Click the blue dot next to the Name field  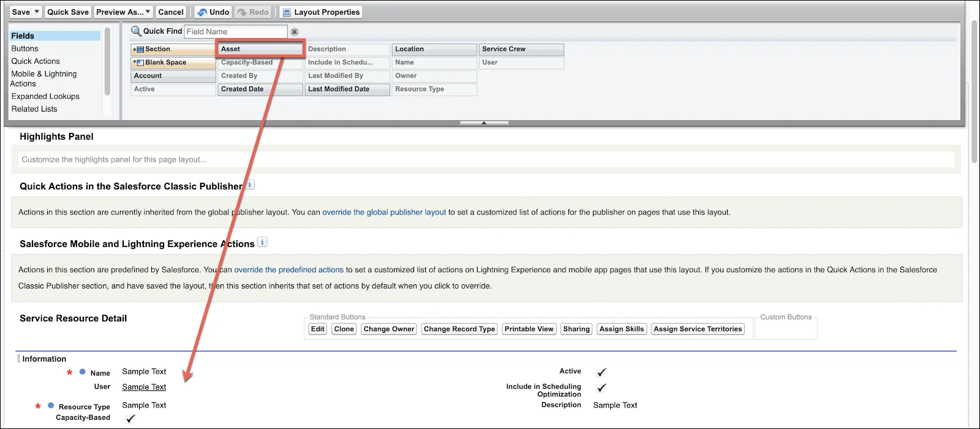pyautogui.click(x=83, y=371)
